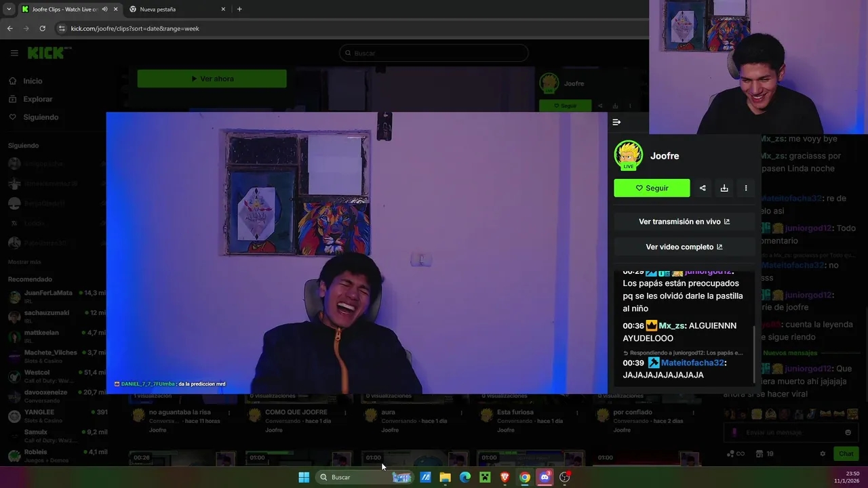Open clip titled por confiado
868x488 pixels.
pos(633,412)
